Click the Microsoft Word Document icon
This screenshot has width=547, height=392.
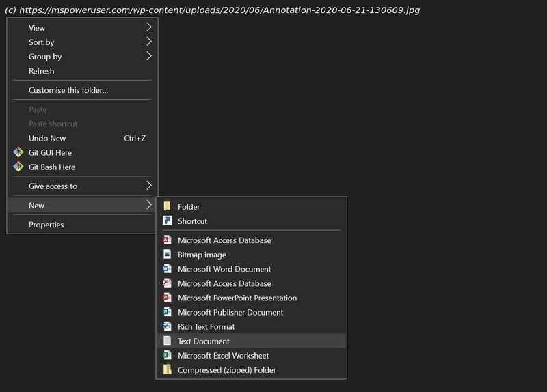167,269
